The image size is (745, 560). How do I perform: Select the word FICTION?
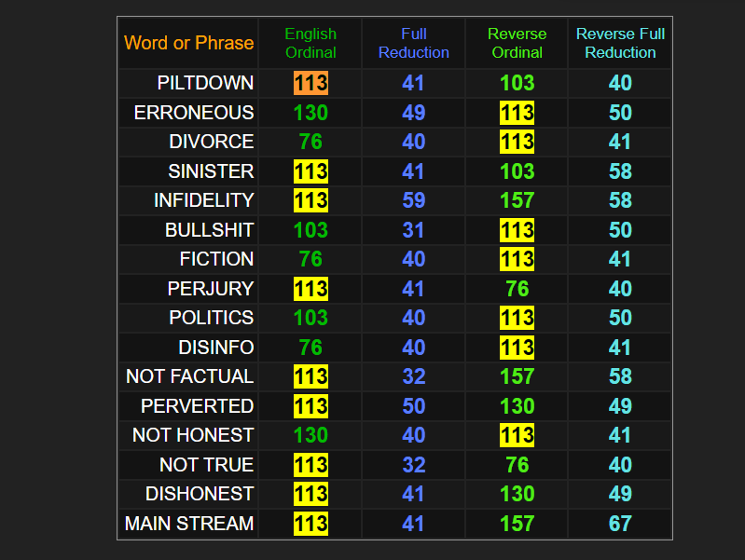click(216, 259)
